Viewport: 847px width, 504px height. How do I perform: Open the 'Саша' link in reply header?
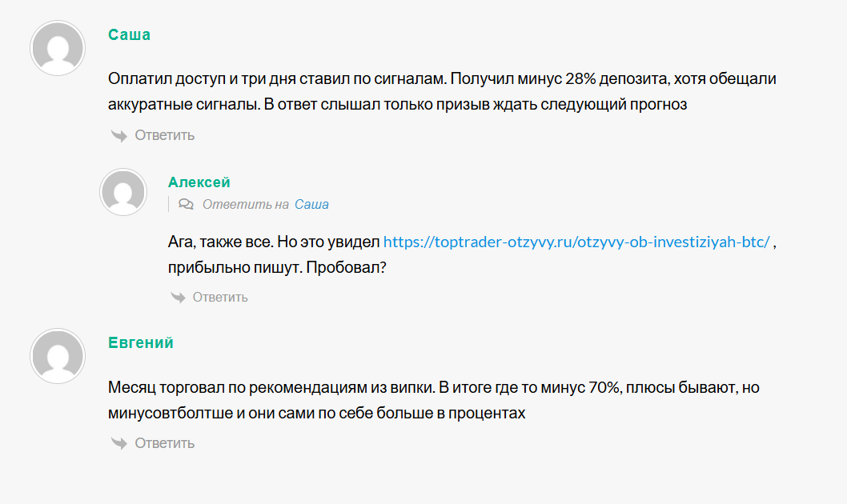311,204
